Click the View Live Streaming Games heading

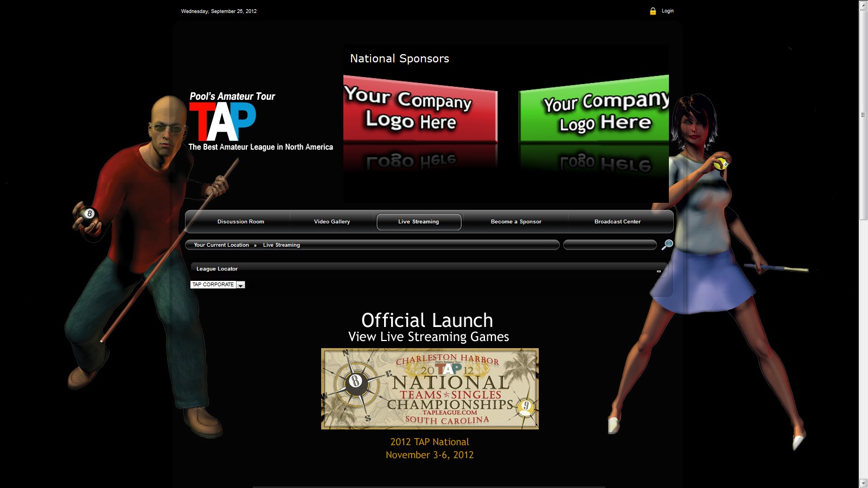coord(429,337)
